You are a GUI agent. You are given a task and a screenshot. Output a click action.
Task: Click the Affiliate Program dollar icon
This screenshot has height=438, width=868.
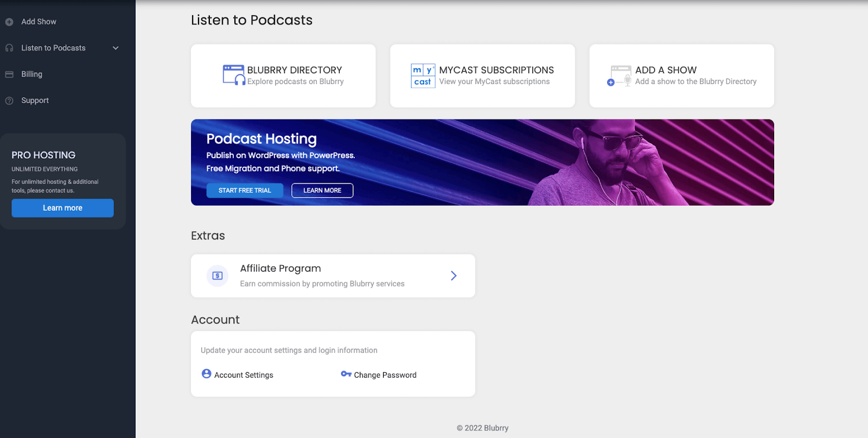point(218,276)
